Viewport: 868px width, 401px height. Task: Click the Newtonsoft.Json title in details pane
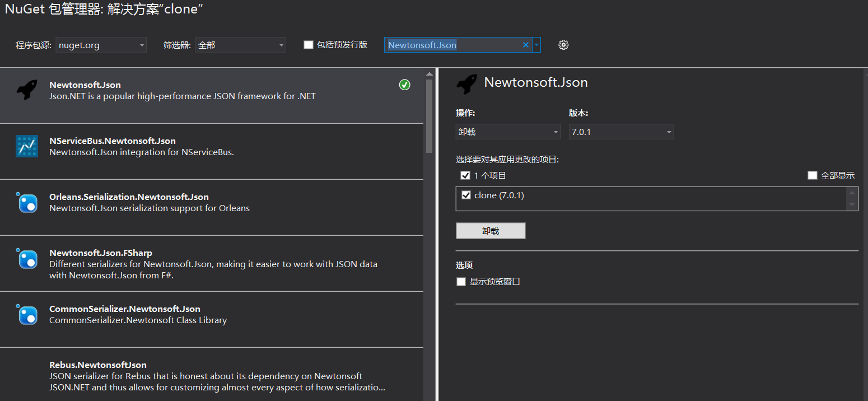click(536, 83)
